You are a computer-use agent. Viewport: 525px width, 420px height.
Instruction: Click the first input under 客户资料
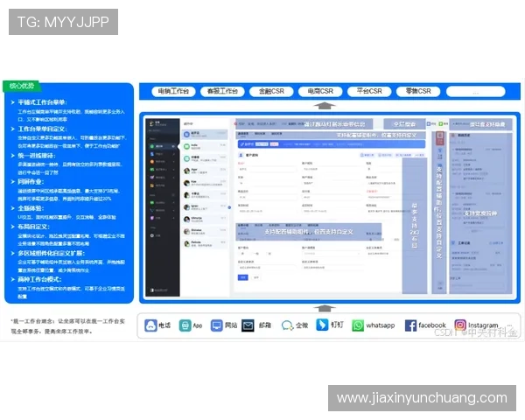[267, 169]
